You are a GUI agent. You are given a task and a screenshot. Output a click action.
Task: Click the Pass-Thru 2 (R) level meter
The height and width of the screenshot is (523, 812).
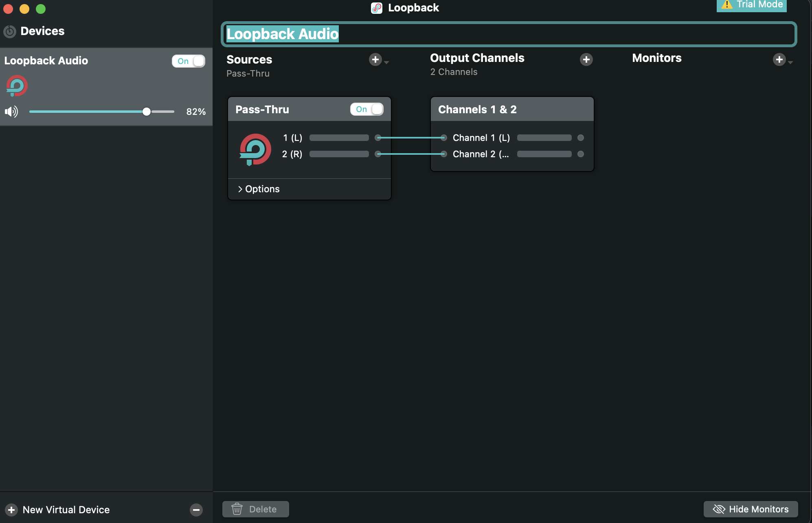[339, 154]
